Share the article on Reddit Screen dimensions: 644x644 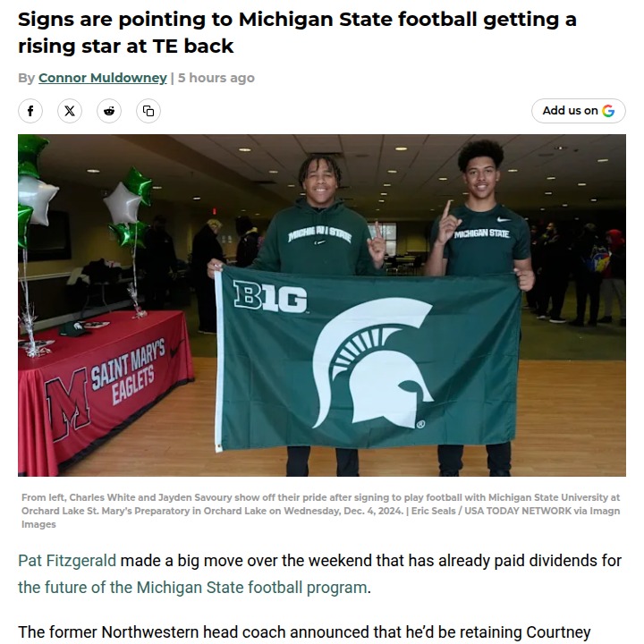pyautogui.click(x=109, y=111)
